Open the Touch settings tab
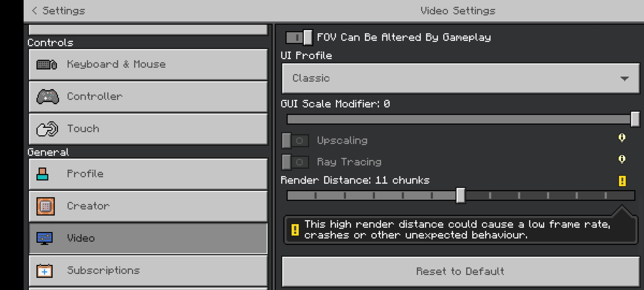This screenshot has width=644, height=290. pos(148,129)
